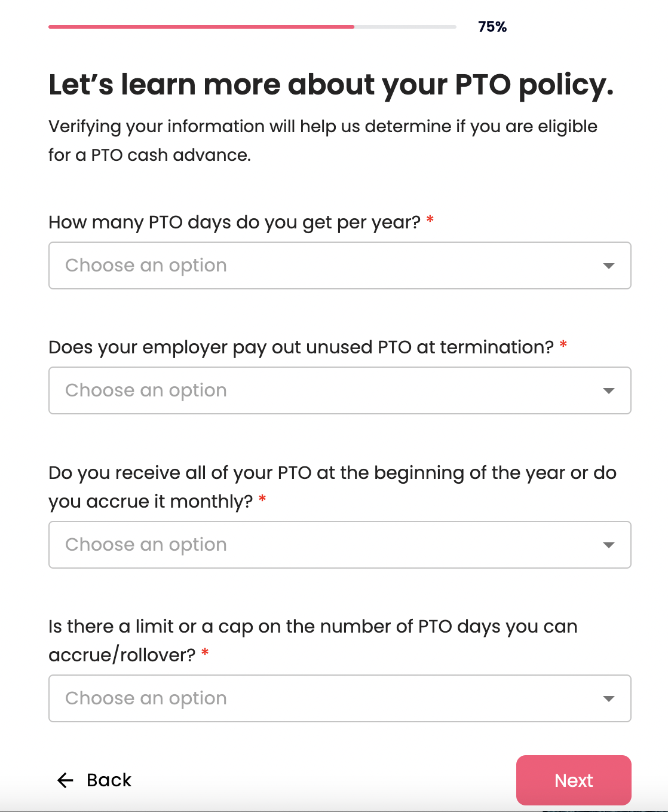This screenshot has height=812, width=668.
Task: Go back using the Back text link
Action: point(109,780)
